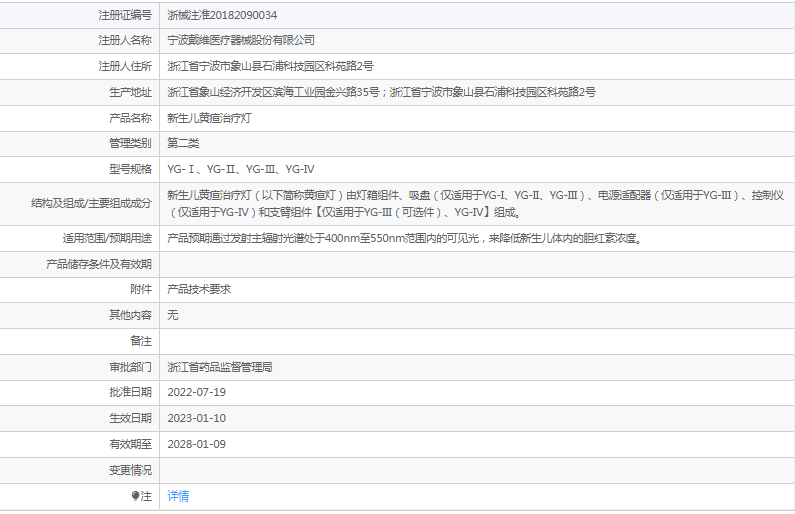This screenshot has width=795, height=514.
Task: Click the 生效日期 label
Action: tap(130, 418)
